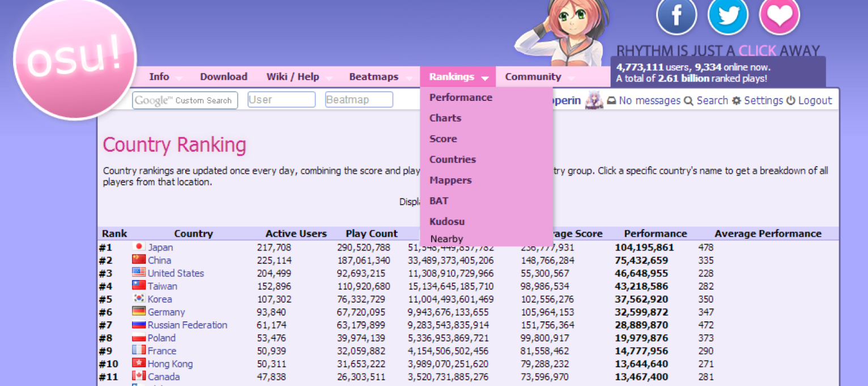Expand the Beatmaps menu
The height and width of the screenshot is (386, 868).
tap(380, 77)
